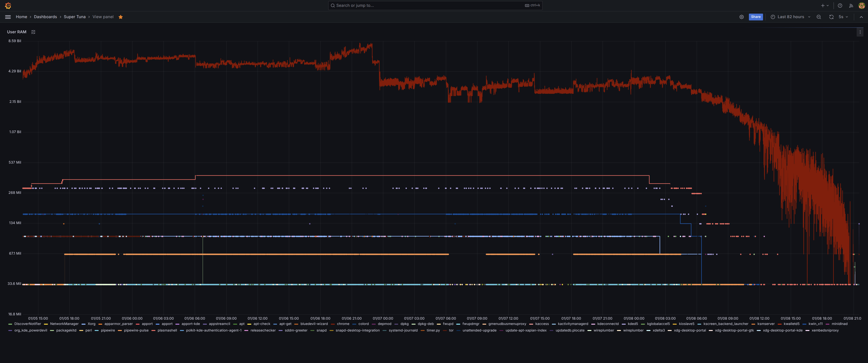Refresh the dashboard now
This screenshot has width=868, height=363.
point(831,17)
